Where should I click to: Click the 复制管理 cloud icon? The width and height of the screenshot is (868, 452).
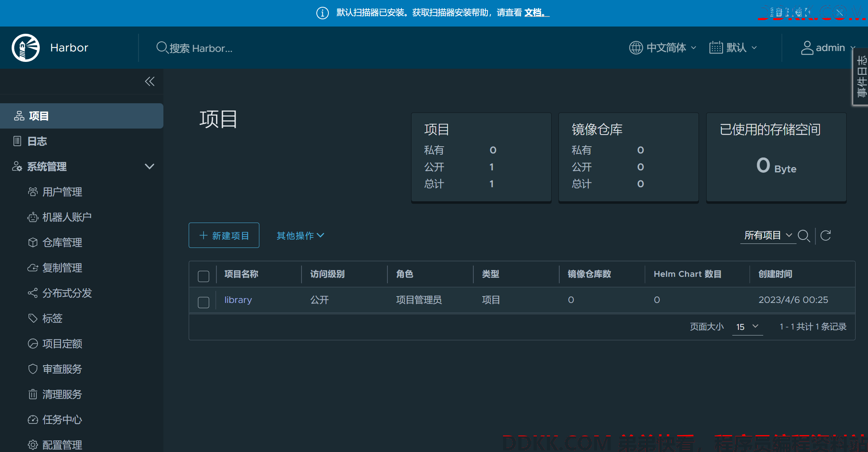[x=33, y=268]
